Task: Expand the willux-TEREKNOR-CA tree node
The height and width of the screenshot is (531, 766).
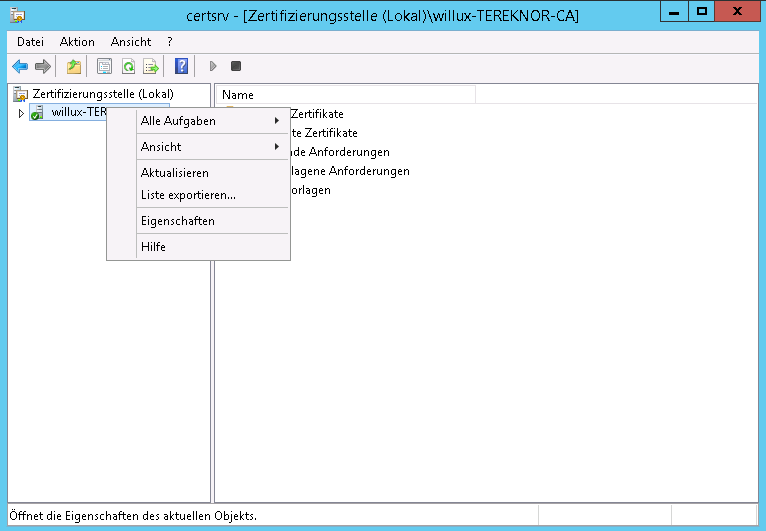Action: tap(20, 113)
